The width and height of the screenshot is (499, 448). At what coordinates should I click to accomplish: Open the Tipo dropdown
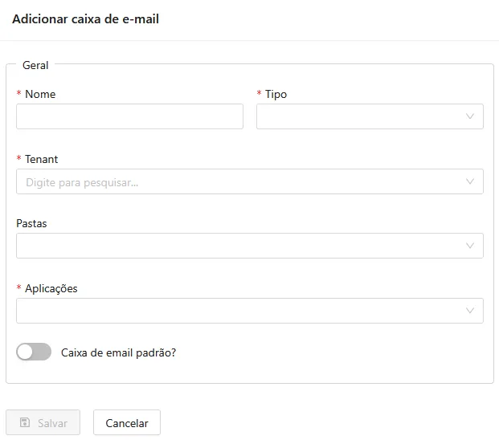point(370,116)
